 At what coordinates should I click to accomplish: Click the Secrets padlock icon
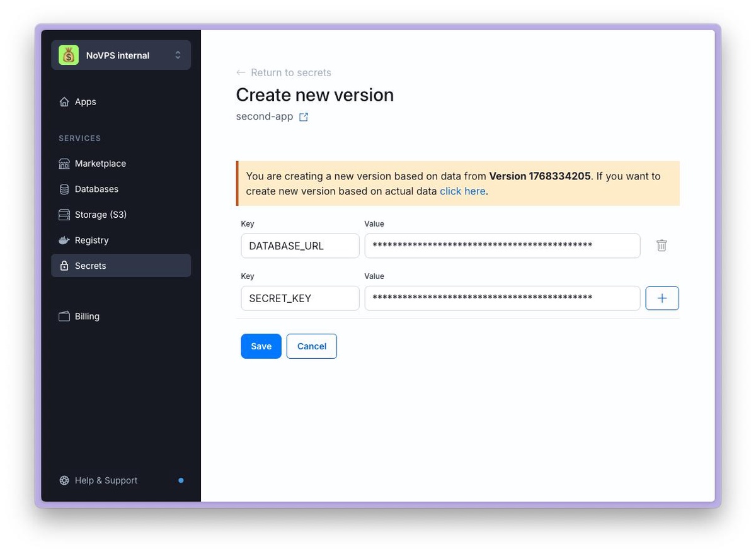pos(64,266)
